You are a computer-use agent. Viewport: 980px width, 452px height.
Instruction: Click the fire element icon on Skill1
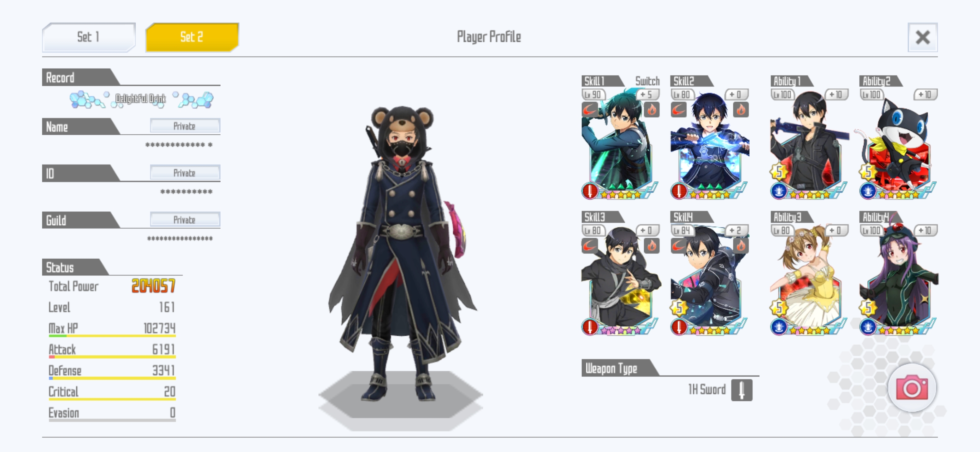[x=652, y=110]
